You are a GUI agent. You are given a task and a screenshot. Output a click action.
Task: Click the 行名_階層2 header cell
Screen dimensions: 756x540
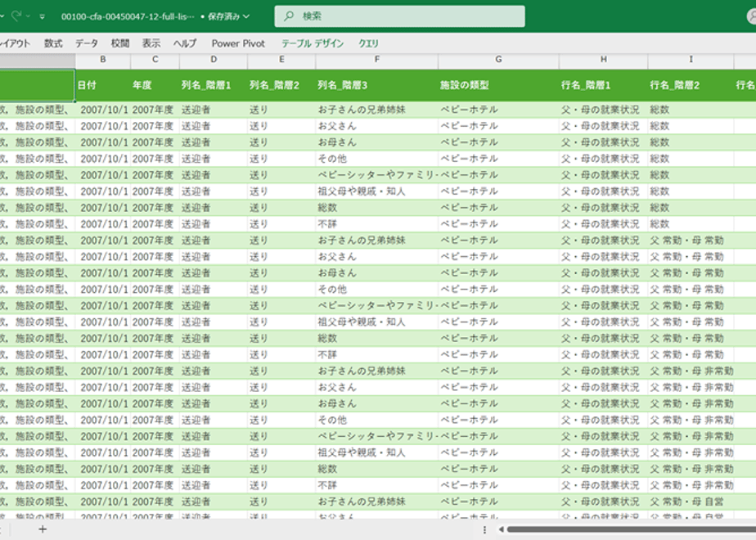[691, 85]
